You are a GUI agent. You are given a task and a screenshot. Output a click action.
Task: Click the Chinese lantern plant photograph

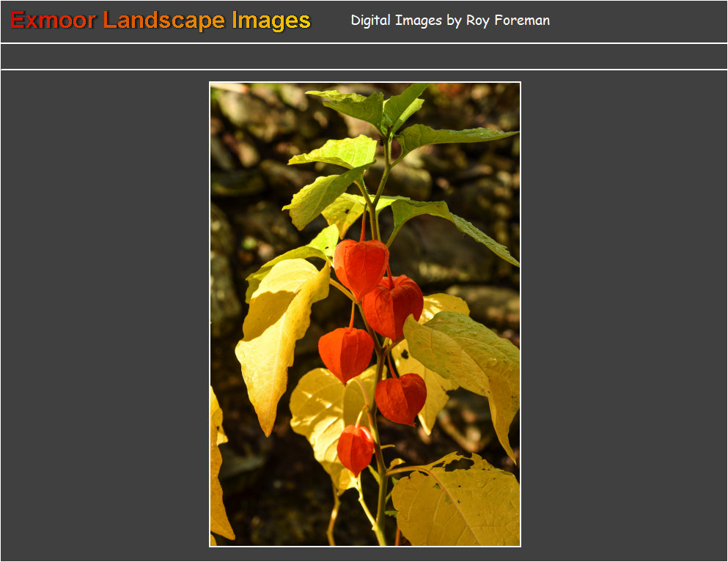click(x=364, y=315)
